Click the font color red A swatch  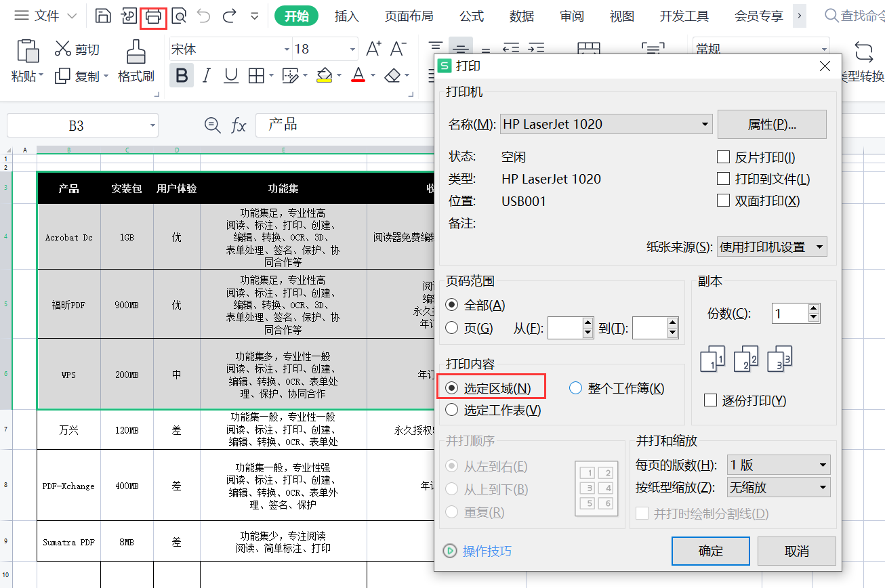coord(358,75)
